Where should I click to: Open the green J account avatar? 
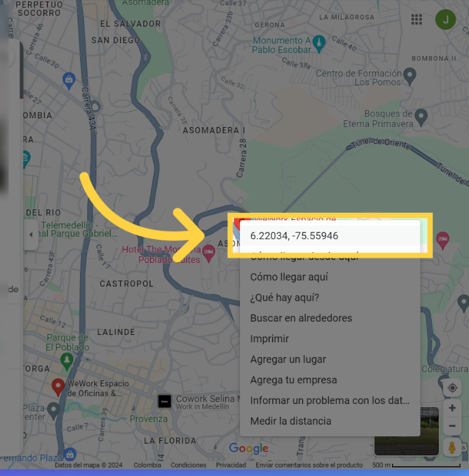click(x=445, y=20)
